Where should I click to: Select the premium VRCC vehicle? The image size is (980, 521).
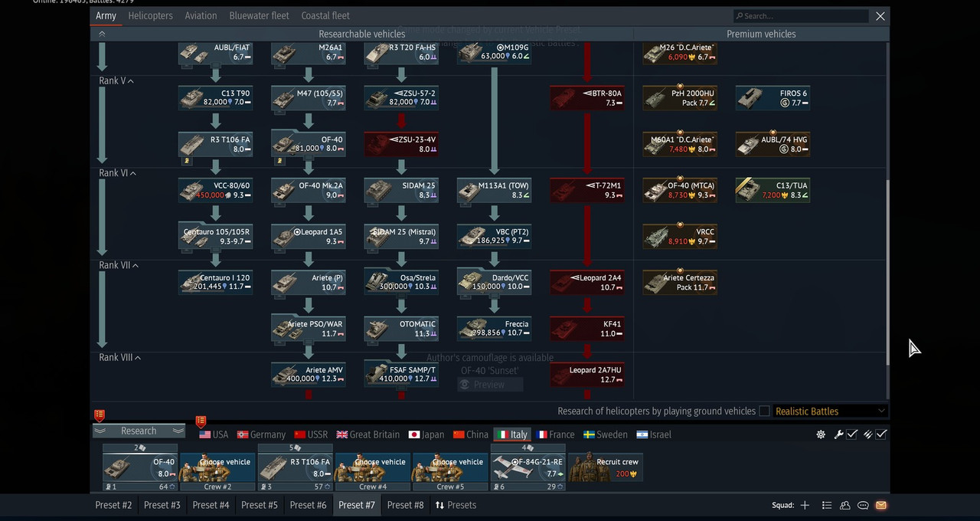click(x=680, y=237)
